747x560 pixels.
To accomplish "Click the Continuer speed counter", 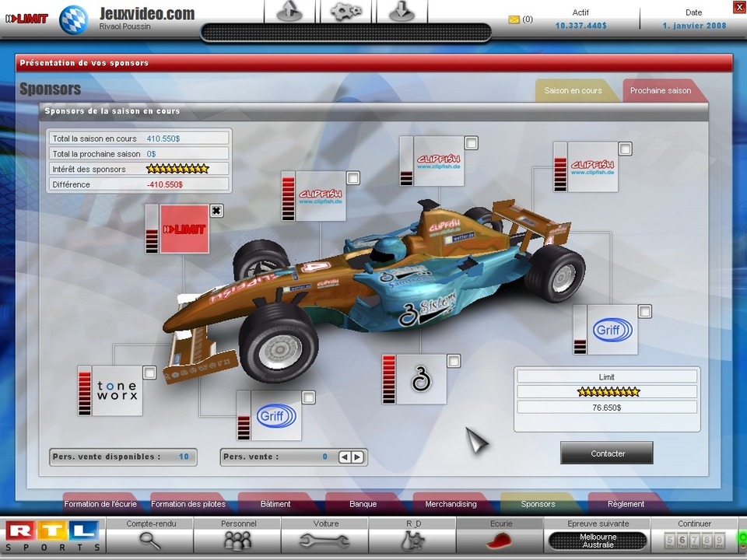I will tap(695, 540).
